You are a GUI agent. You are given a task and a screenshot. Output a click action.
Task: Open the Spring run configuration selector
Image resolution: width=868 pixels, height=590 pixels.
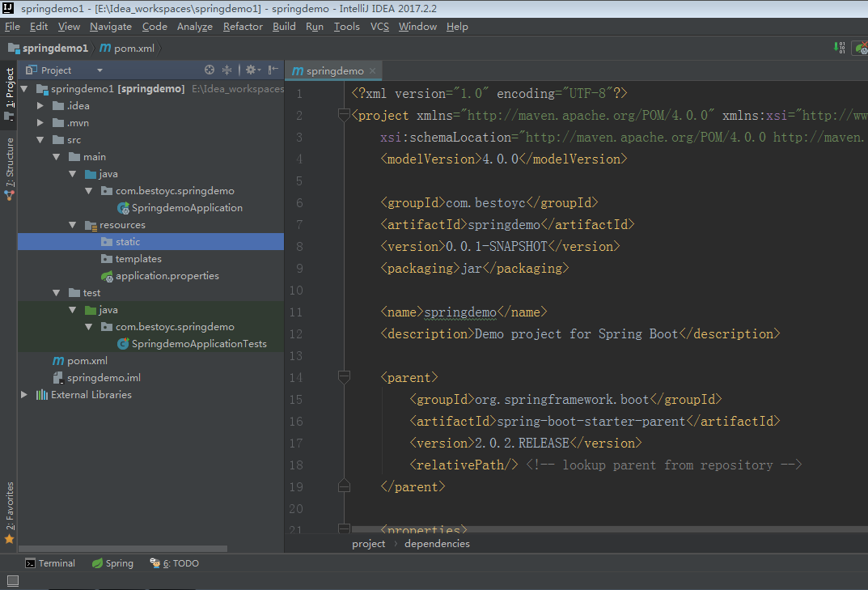861,48
